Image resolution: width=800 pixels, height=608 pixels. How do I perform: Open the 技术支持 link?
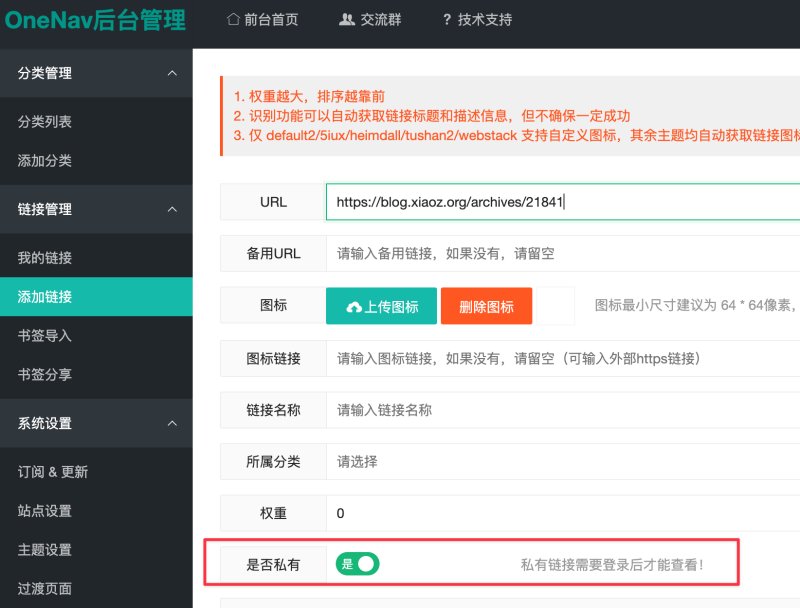477,19
